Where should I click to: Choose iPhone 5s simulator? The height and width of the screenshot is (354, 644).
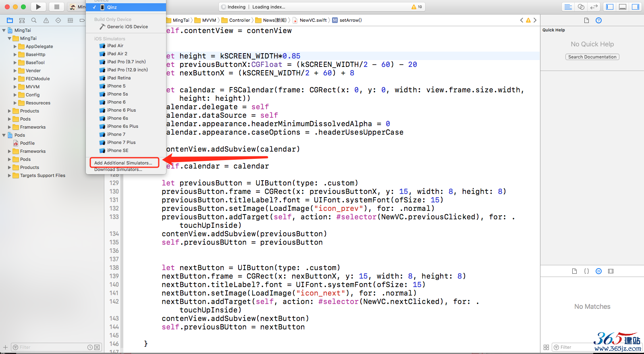point(126,94)
